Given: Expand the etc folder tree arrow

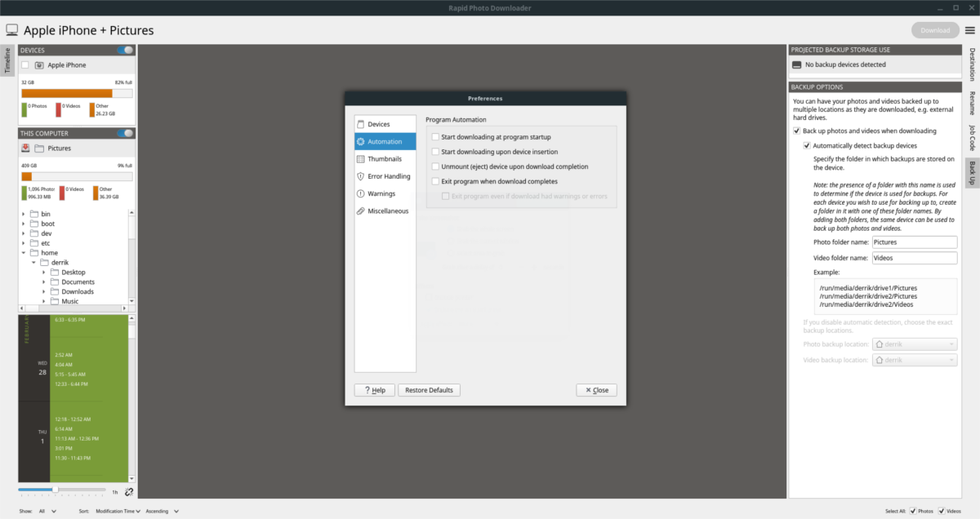Looking at the screenshot, I should click(24, 243).
